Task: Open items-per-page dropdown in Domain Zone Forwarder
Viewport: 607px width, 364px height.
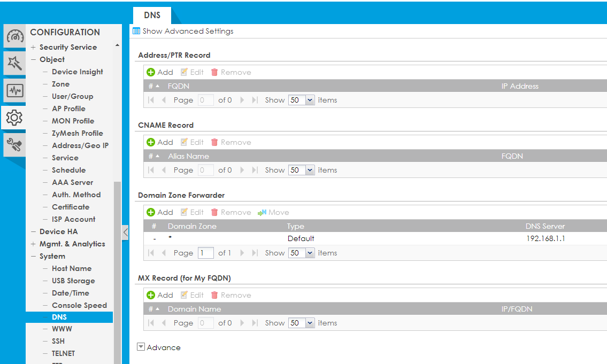Action: pyautogui.click(x=310, y=253)
